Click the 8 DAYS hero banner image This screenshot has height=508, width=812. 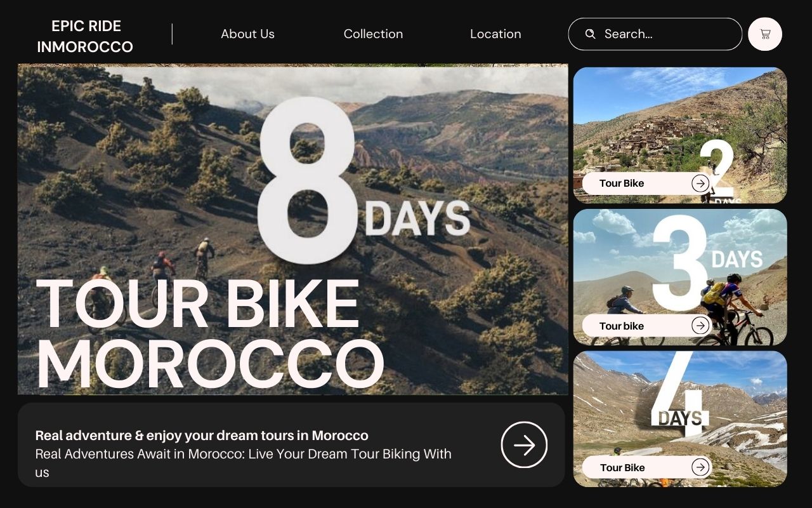click(444, 159)
